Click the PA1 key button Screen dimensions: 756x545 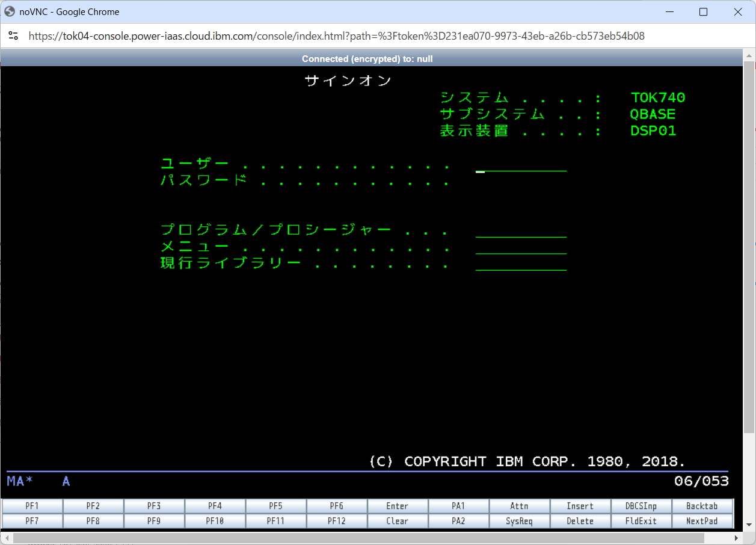[x=458, y=506]
